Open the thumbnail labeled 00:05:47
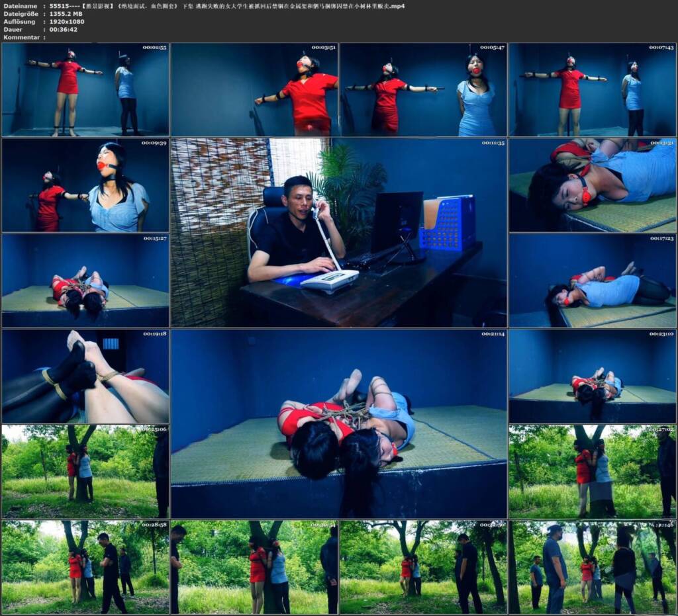This screenshot has height=616, width=678. pyautogui.click(x=423, y=90)
